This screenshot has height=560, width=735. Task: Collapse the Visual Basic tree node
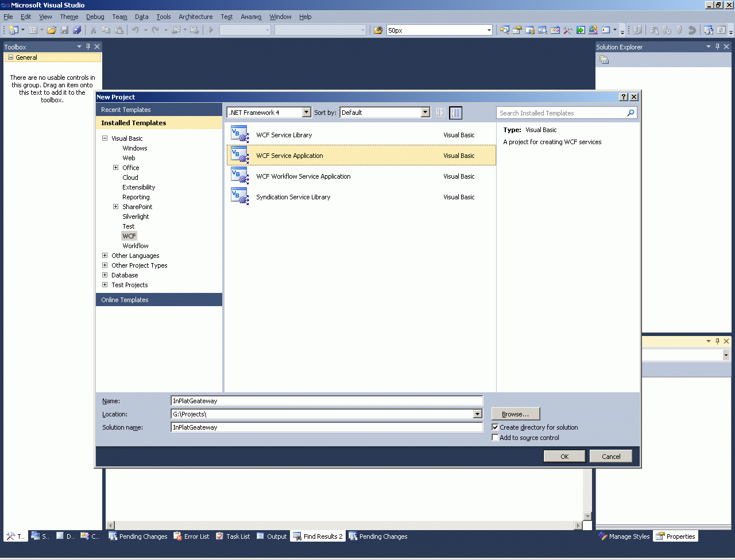click(105, 138)
